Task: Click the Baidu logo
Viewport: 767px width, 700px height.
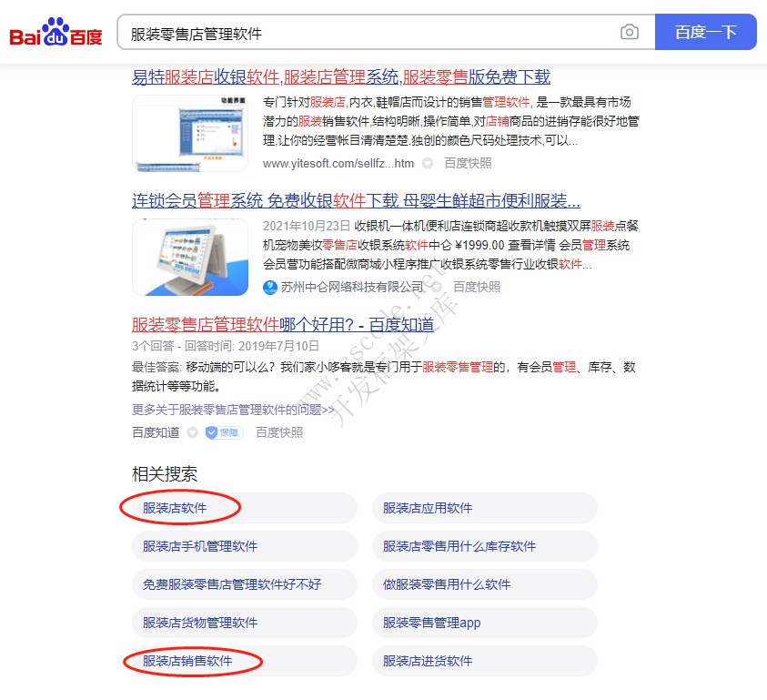Action: tap(56, 32)
